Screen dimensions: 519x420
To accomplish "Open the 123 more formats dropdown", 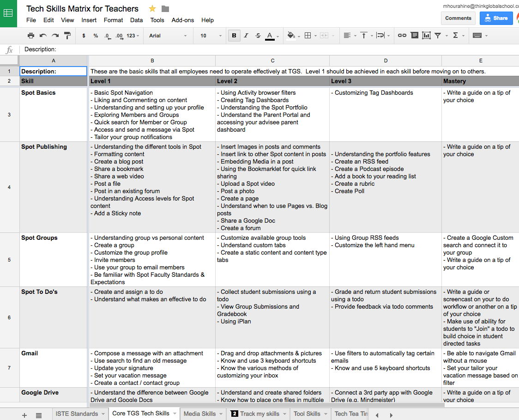I will tap(133, 36).
